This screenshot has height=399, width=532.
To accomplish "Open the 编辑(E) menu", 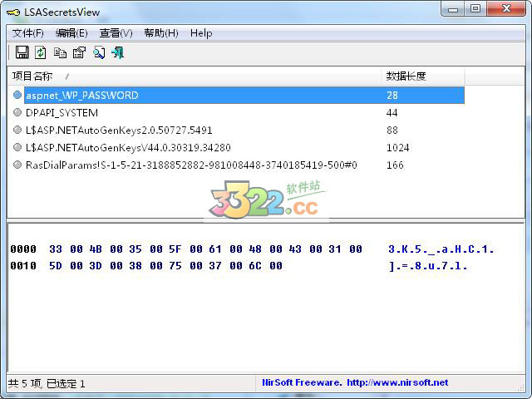I will (71, 33).
